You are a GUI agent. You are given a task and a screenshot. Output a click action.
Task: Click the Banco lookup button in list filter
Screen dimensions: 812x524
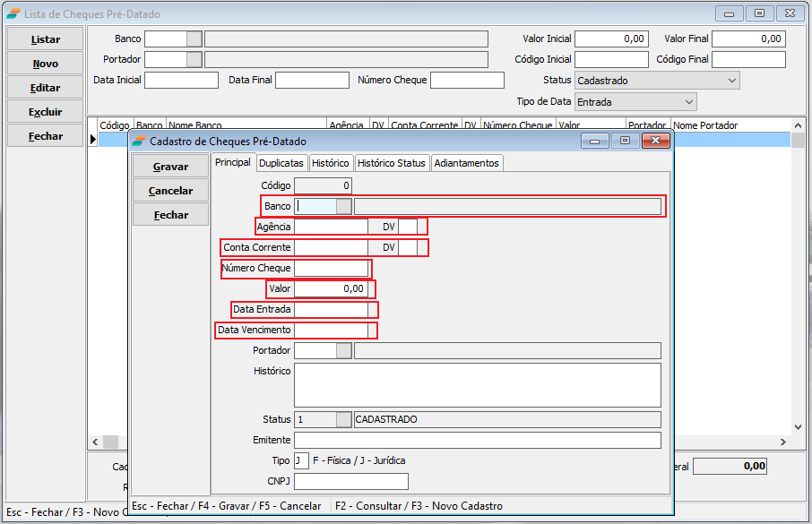pyautogui.click(x=194, y=39)
